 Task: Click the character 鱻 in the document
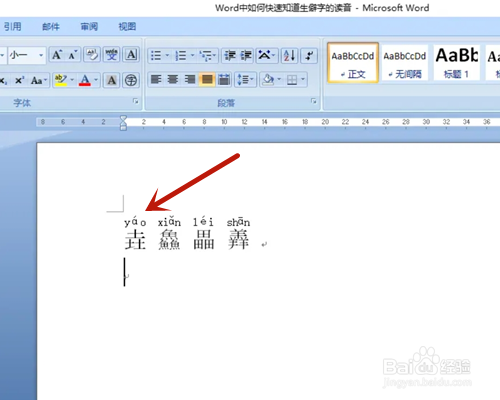(169, 240)
